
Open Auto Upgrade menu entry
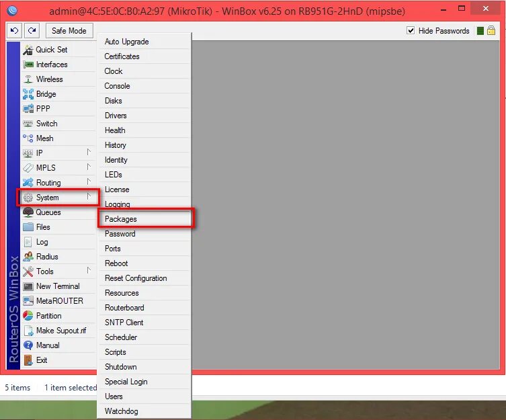[144, 42]
